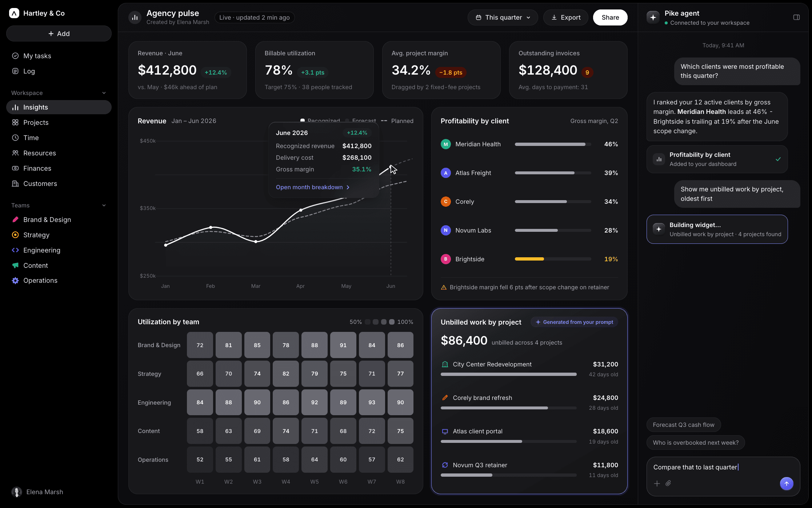Click the June data point on chart
The image size is (812, 508).
391,167
